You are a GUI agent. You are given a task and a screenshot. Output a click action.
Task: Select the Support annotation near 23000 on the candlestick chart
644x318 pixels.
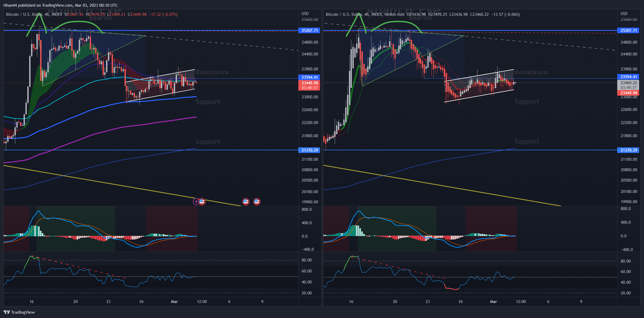click(x=208, y=102)
